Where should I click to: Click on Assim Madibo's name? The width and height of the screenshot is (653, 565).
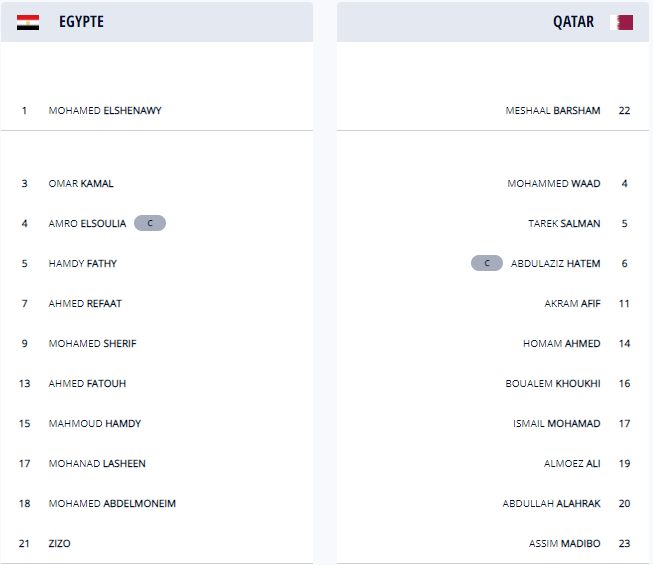click(x=565, y=543)
